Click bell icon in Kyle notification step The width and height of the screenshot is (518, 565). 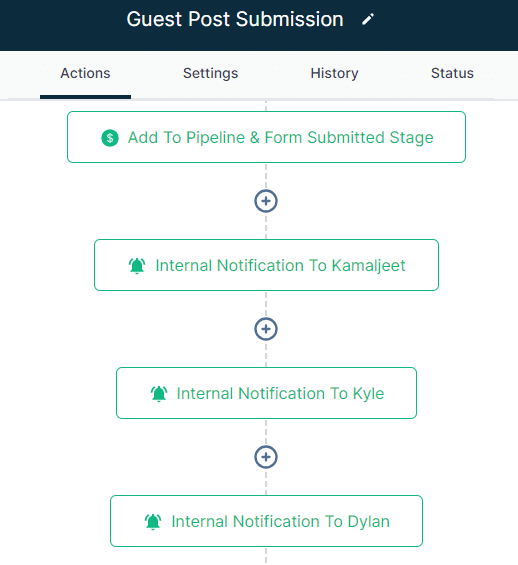coord(159,394)
